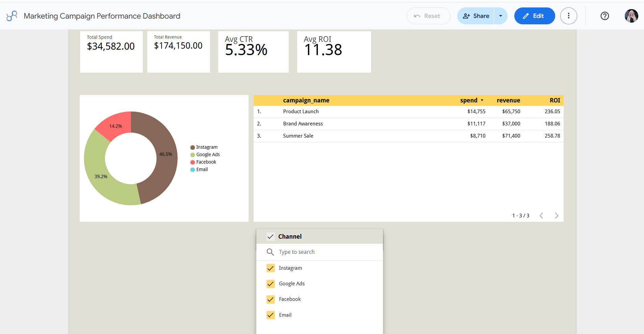Uncheck the Instagram channel checkbox
This screenshot has width=644, height=334.
pos(271,268)
